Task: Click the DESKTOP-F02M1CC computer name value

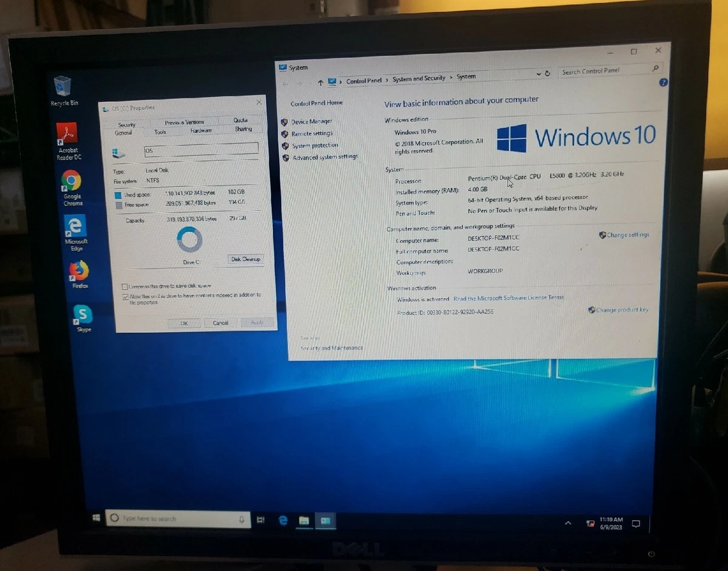Action: pos(493,238)
